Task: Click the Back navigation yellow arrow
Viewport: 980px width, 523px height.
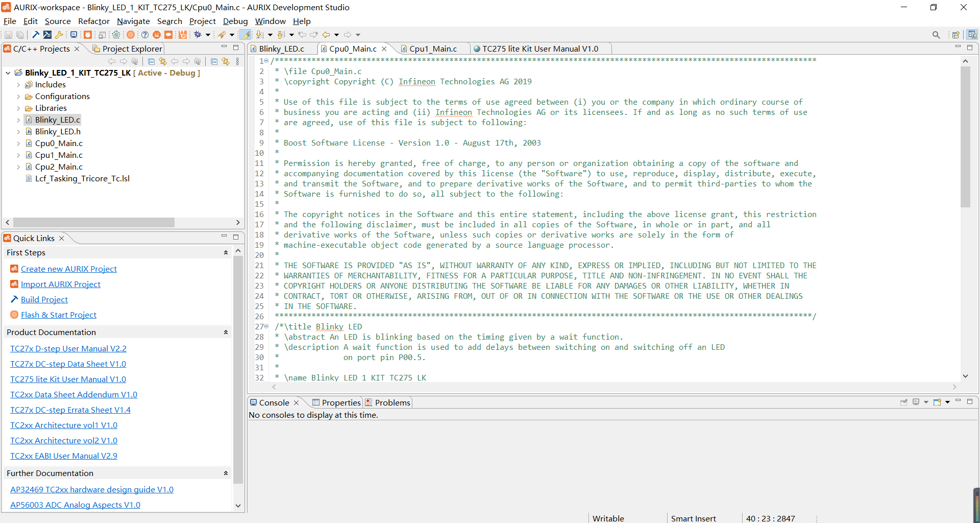Action: (326, 35)
